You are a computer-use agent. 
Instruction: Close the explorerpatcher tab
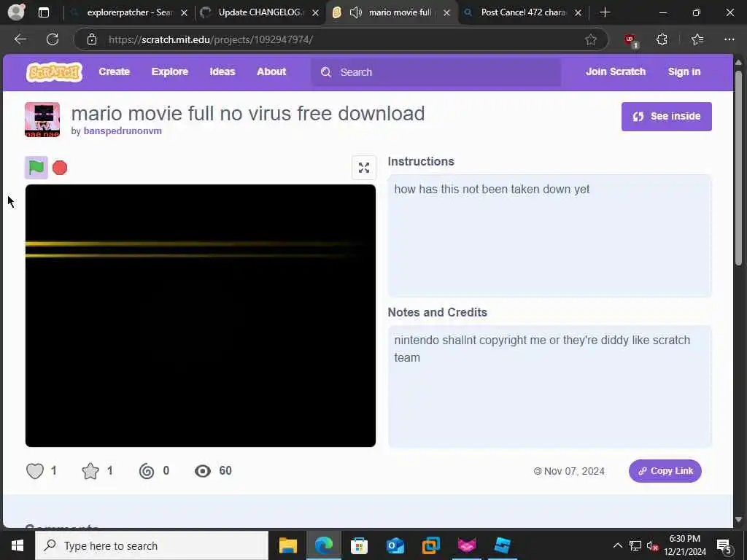point(185,13)
